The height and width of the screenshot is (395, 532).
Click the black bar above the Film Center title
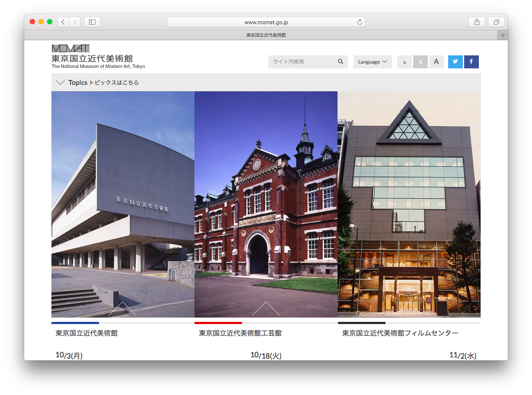click(362, 323)
